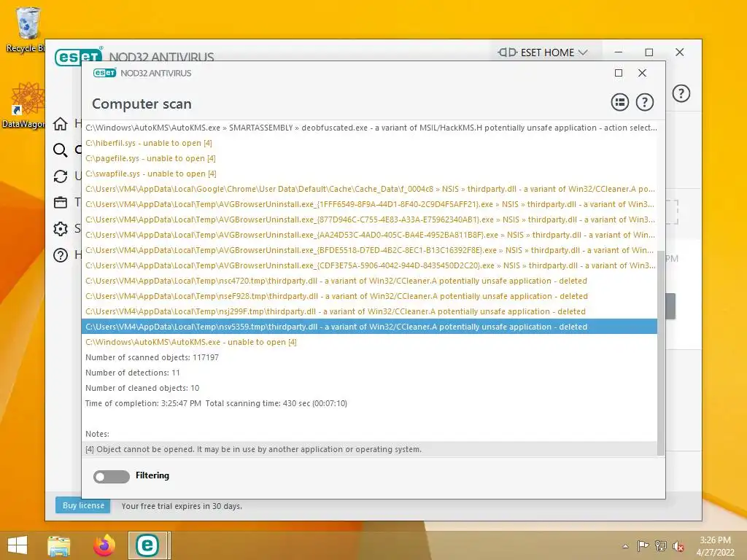The image size is (747, 560).
Task: Open help in the Computer scan dialog
Action: tap(645, 102)
